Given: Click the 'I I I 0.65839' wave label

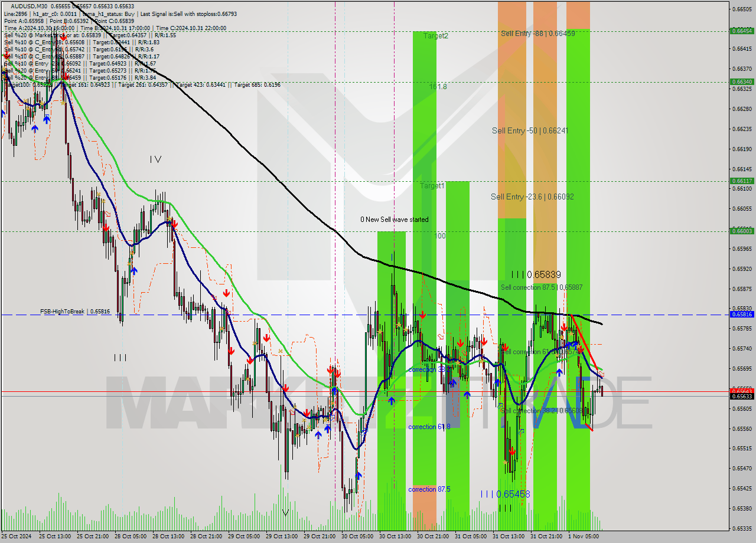Looking at the screenshot, I should coord(536,274).
